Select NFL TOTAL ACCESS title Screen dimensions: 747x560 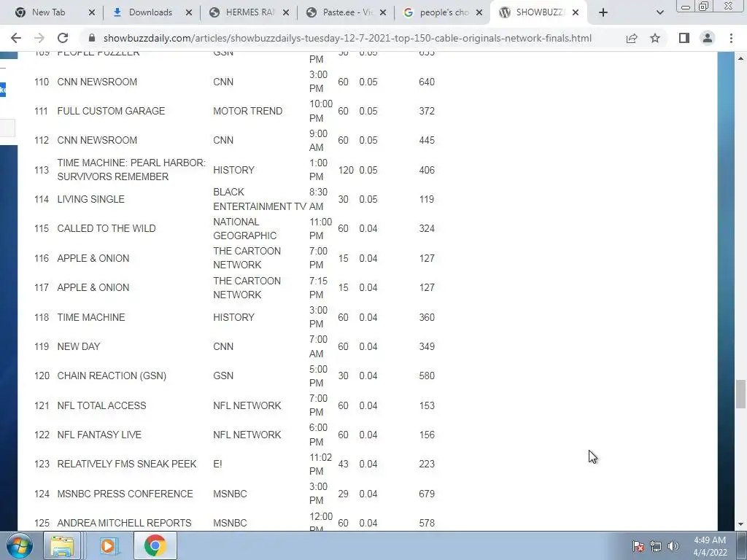coord(101,405)
